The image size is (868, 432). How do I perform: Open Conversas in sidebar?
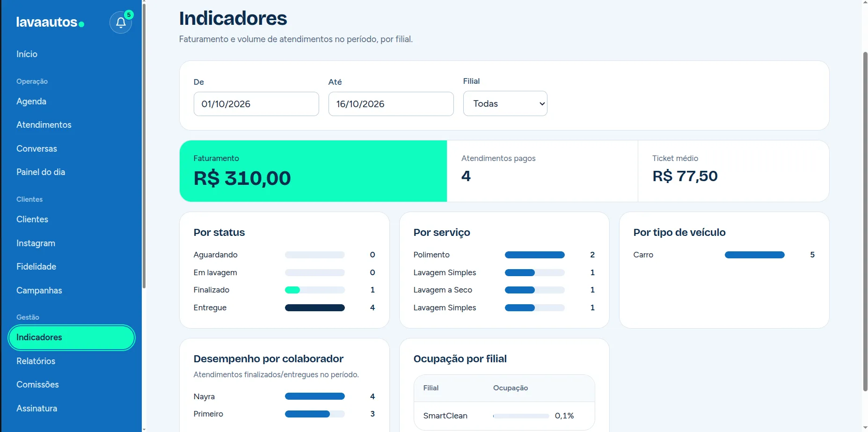coord(36,149)
